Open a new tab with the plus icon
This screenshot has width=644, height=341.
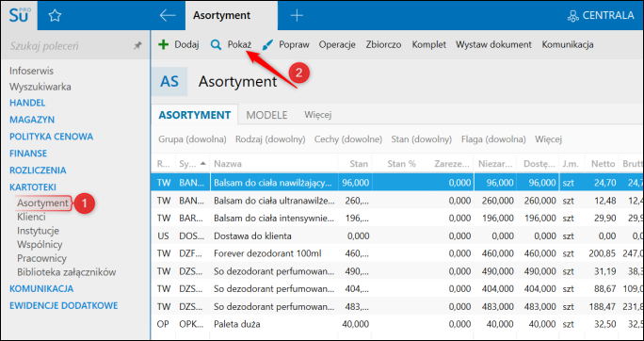[x=297, y=16]
